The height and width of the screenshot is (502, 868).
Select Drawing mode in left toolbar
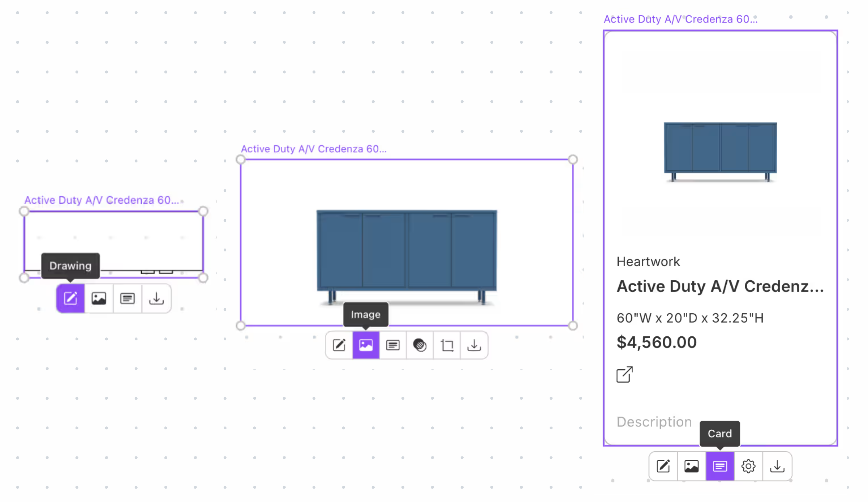tap(70, 298)
